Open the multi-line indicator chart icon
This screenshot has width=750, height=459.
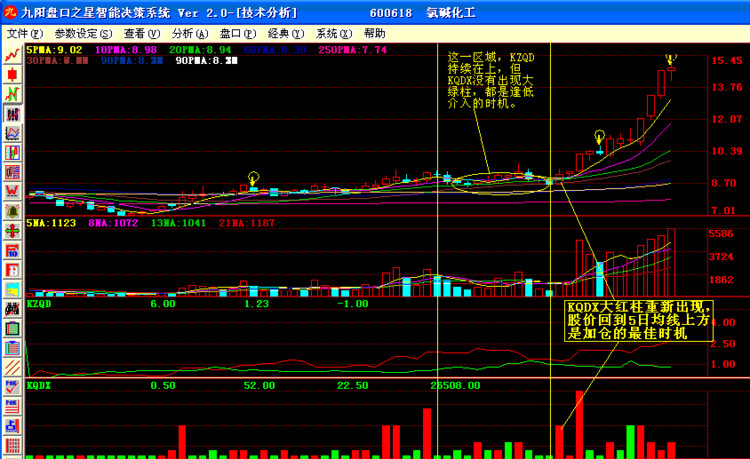tap(12, 133)
